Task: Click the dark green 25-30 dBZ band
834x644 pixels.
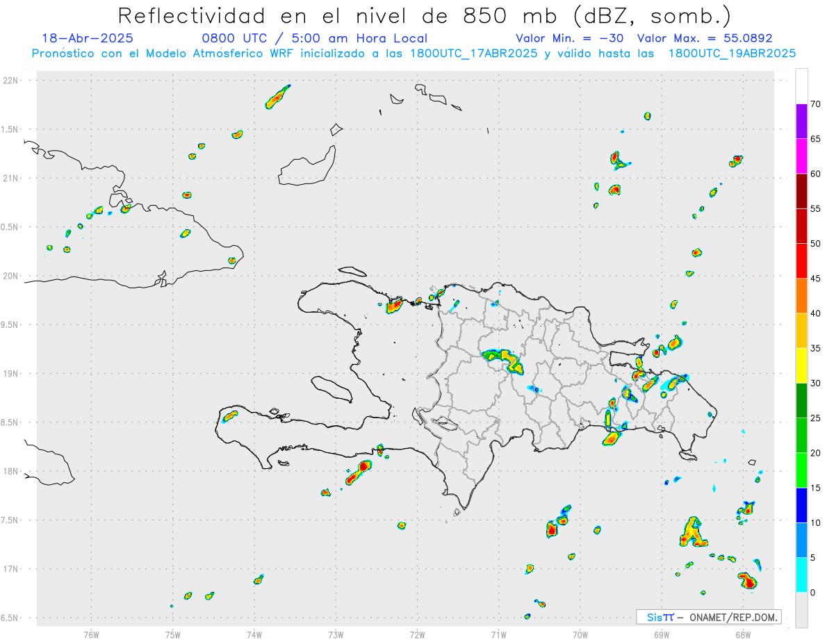Action: click(801, 401)
